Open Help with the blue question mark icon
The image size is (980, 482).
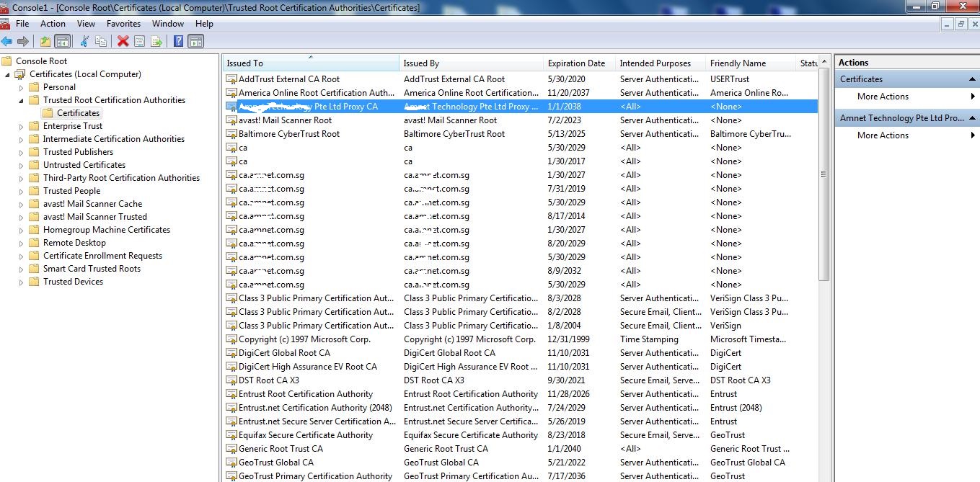[x=178, y=41]
